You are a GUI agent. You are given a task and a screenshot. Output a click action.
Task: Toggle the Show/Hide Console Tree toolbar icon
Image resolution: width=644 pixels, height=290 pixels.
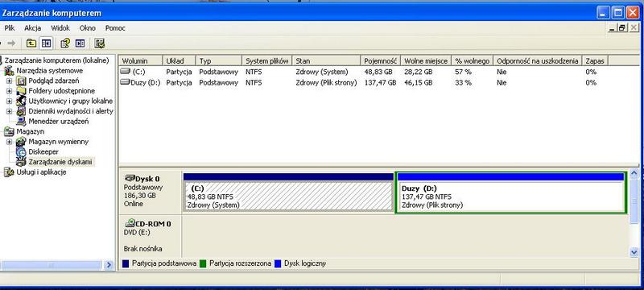pos(47,43)
